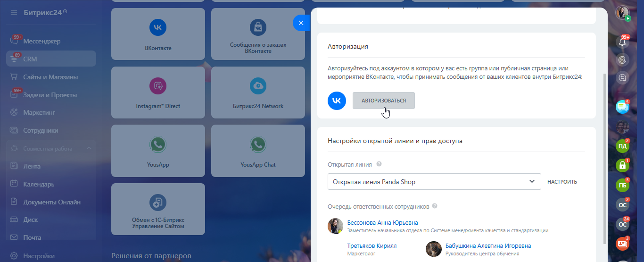Open the green lock chat icon

point(622,166)
